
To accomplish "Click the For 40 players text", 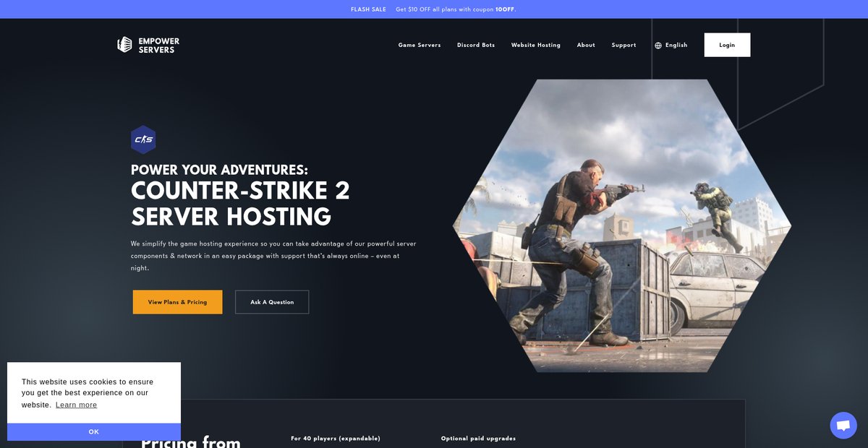I will pyautogui.click(x=336, y=439).
